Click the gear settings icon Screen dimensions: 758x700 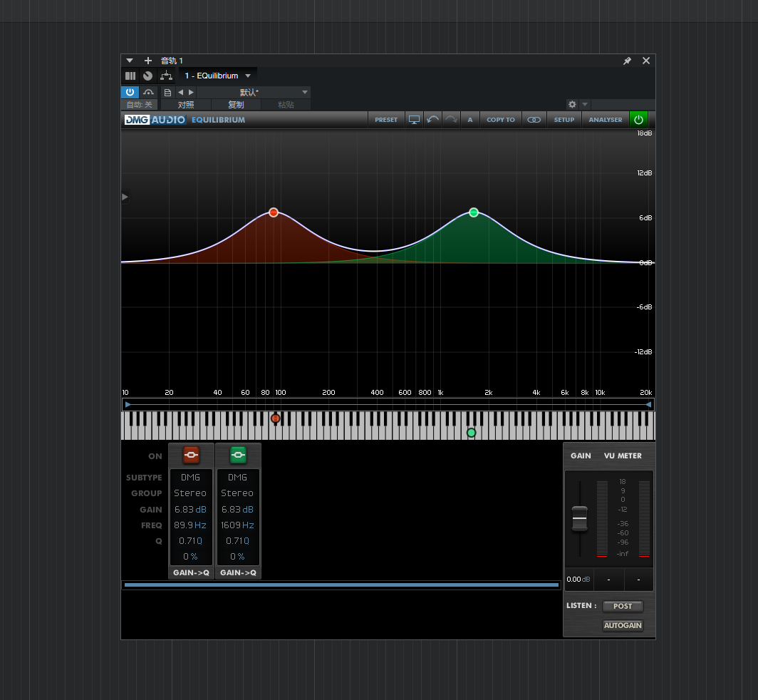tap(572, 104)
